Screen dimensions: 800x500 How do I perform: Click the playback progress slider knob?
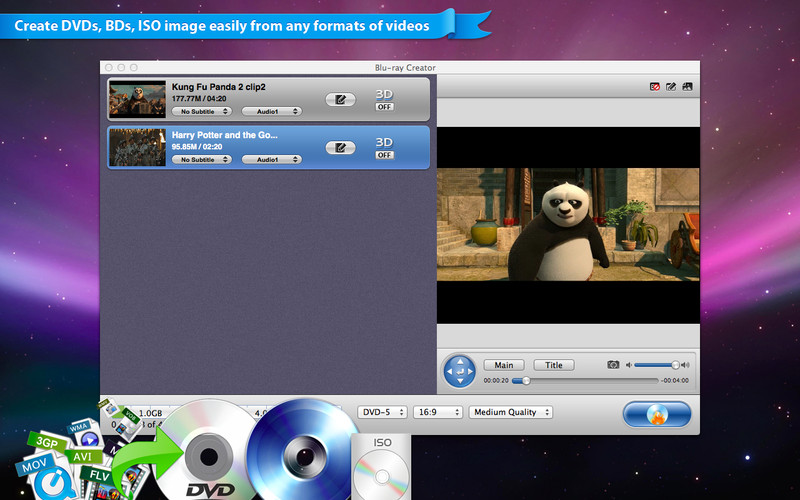(x=526, y=381)
